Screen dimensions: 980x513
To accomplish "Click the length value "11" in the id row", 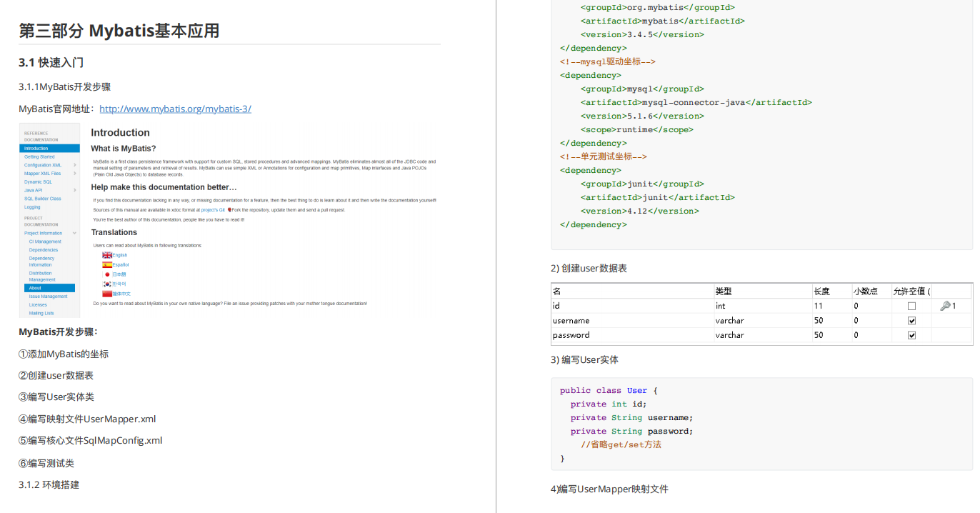I will [819, 306].
